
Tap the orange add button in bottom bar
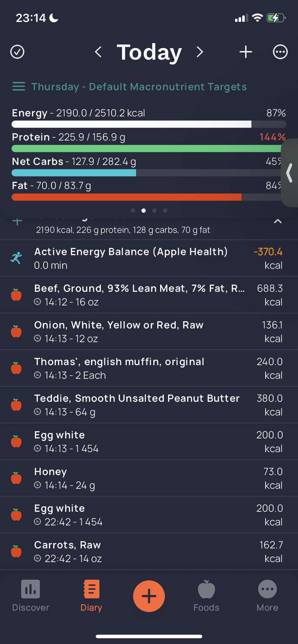149,596
